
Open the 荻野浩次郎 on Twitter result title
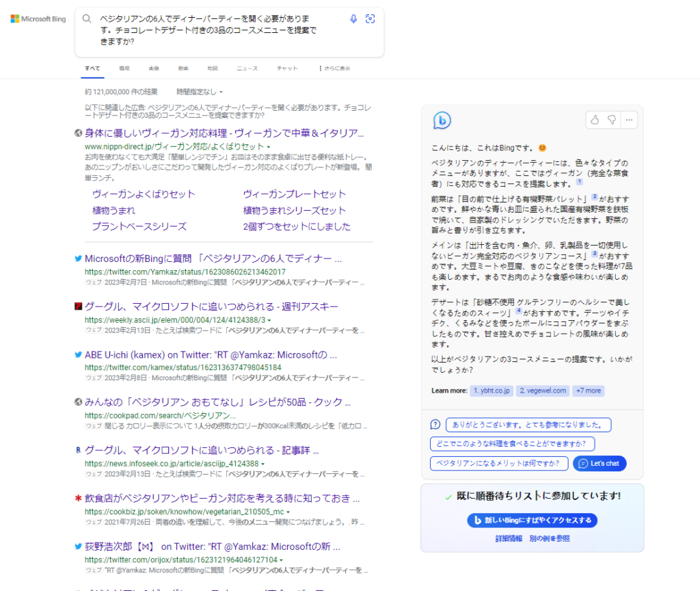213,546
